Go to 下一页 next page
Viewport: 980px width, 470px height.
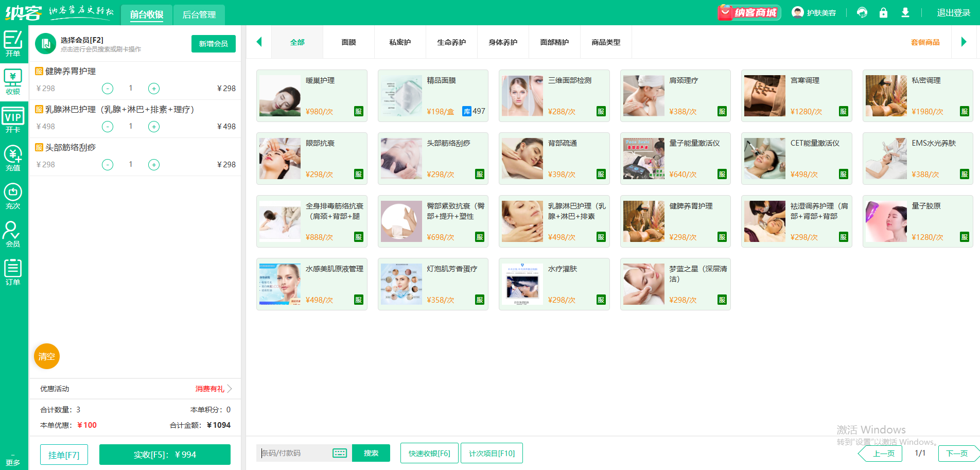coord(959,454)
